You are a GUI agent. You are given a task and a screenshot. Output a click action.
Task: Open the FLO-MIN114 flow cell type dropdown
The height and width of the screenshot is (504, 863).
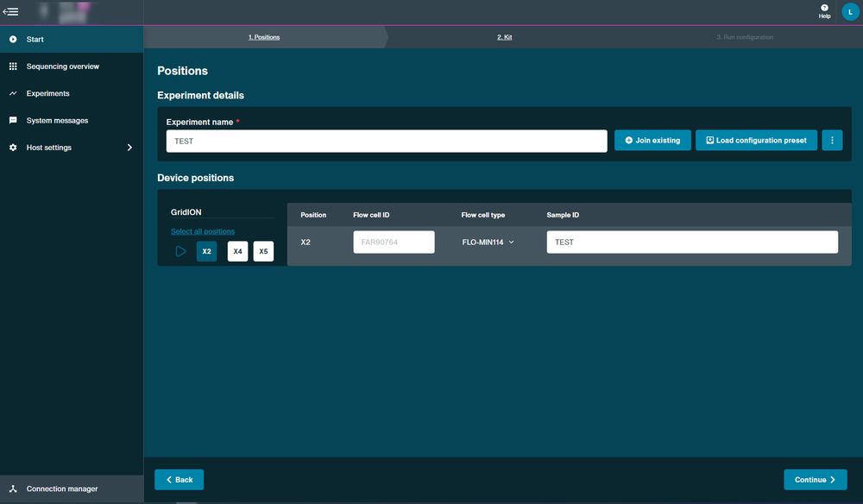[x=488, y=243]
